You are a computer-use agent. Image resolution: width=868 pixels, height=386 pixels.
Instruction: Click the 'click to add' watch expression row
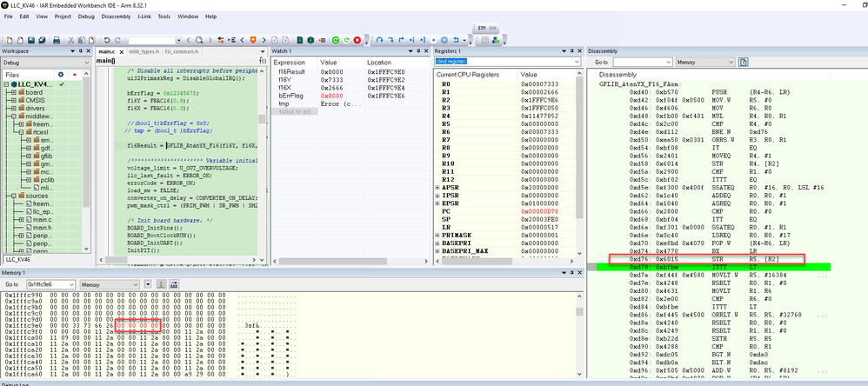pyautogui.click(x=294, y=111)
